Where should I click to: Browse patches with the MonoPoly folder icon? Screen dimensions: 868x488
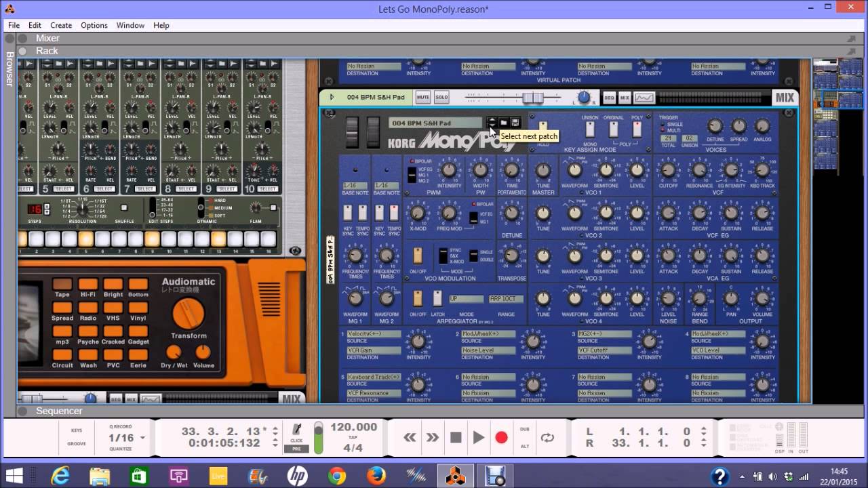click(504, 123)
